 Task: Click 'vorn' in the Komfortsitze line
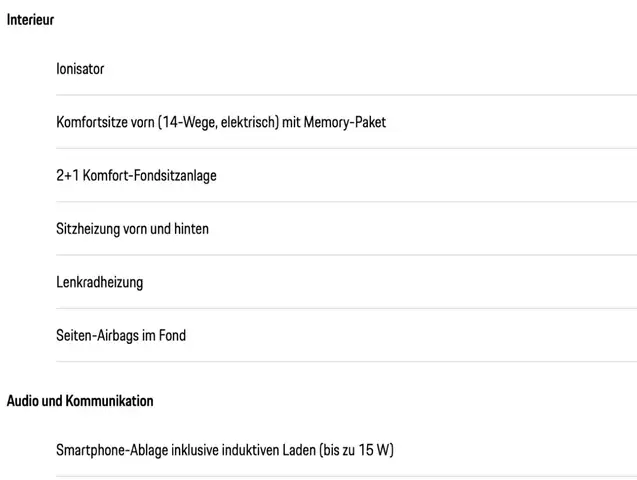pos(142,122)
